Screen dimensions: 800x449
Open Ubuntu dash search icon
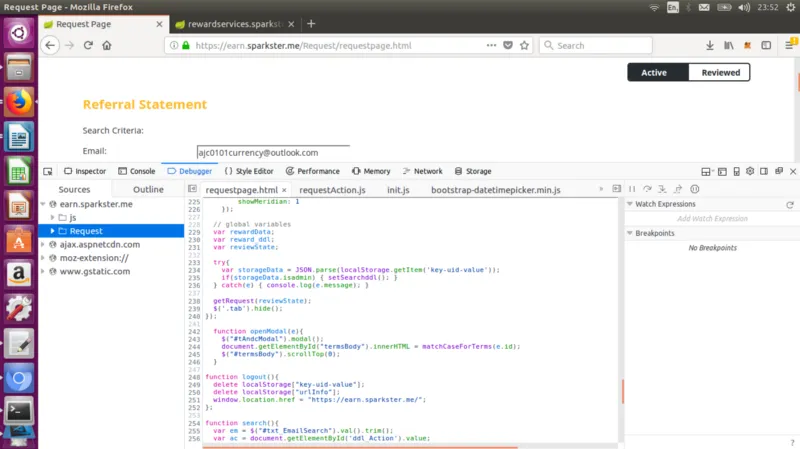[19, 33]
